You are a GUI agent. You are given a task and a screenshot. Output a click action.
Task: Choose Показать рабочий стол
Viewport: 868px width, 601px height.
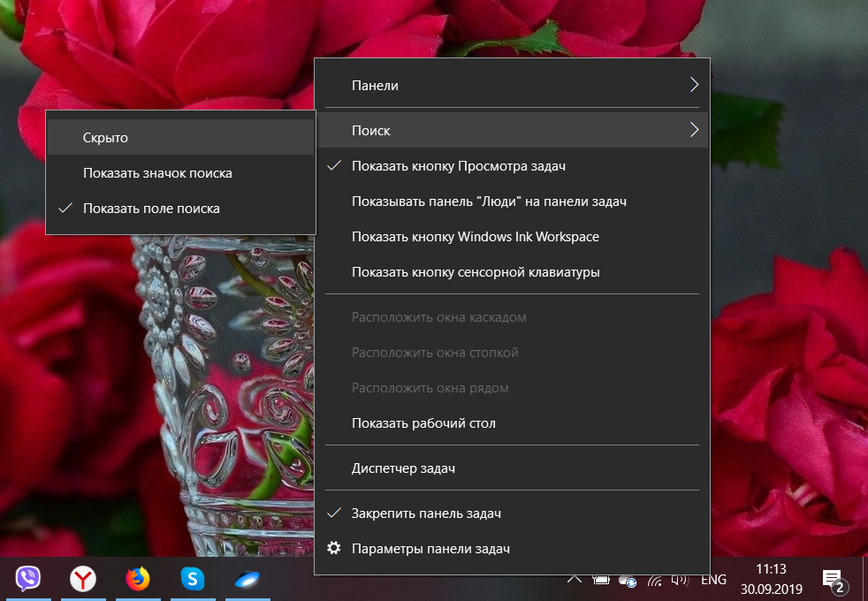512,423
